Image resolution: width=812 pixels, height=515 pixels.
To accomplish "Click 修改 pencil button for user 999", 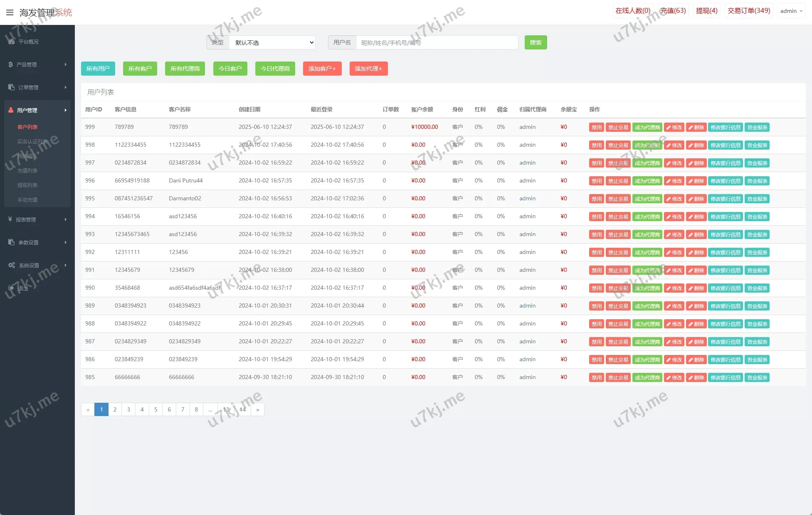I will [x=674, y=128].
